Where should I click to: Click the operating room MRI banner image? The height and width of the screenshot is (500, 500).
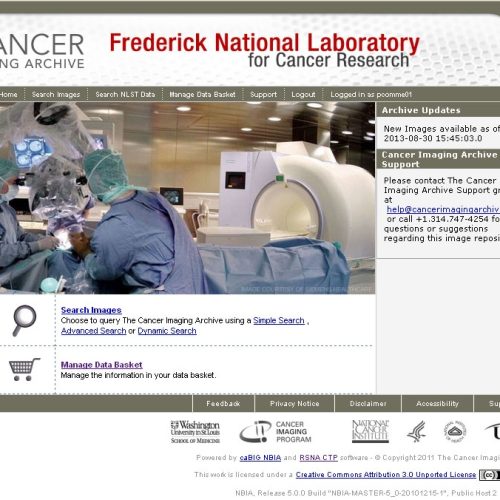[187, 198]
